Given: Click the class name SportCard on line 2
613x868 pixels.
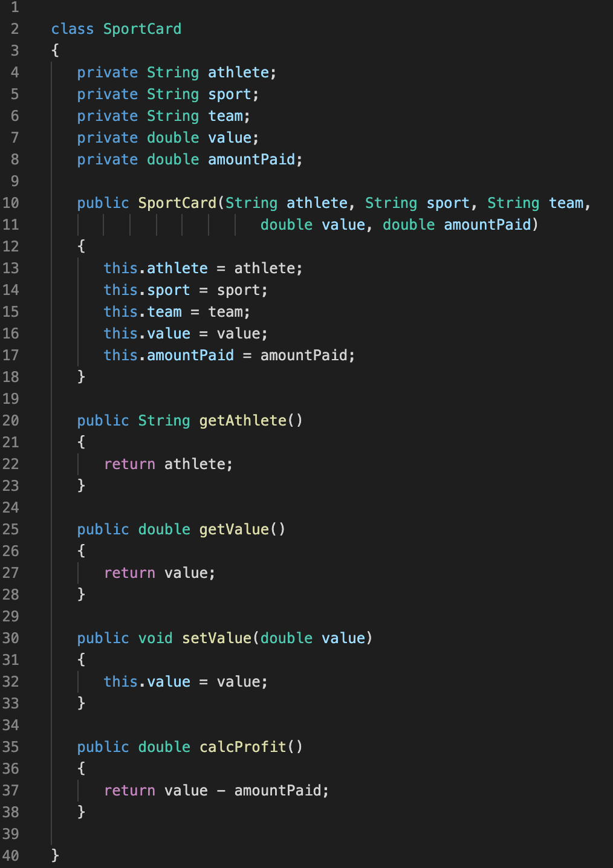Looking at the screenshot, I should (142, 29).
